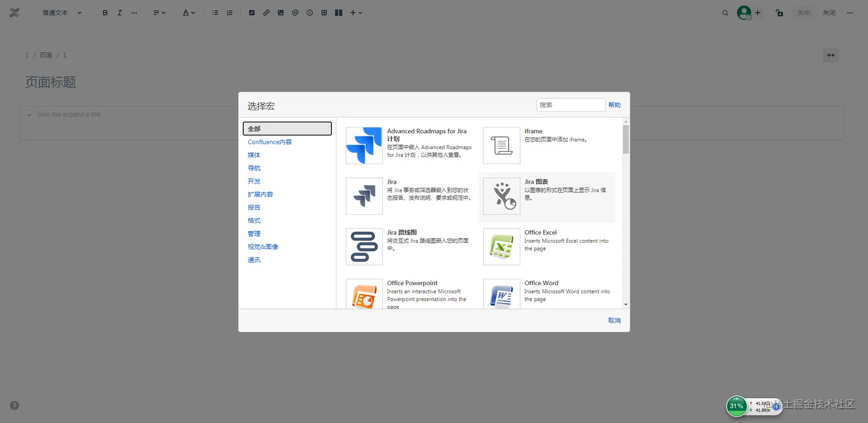Viewport: 868px width, 423px height.
Task: Select the 格式 category
Action: tap(254, 221)
